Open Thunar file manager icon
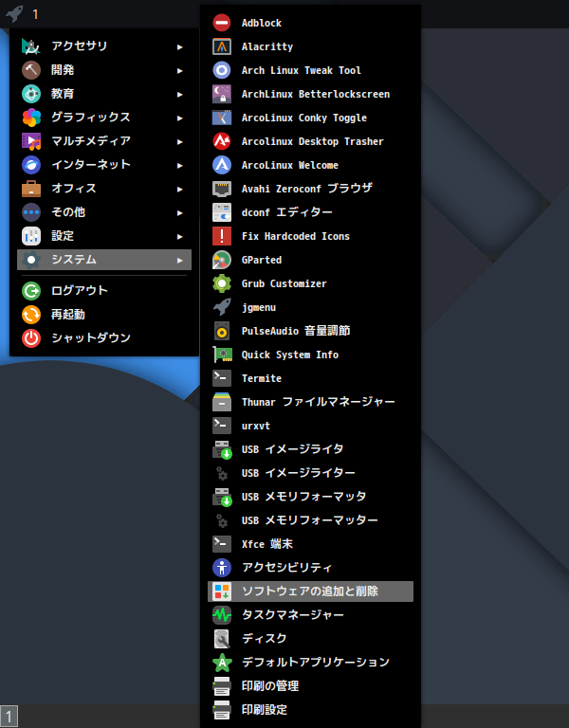Screen dimensions: 569x728 [x=222, y=402]
